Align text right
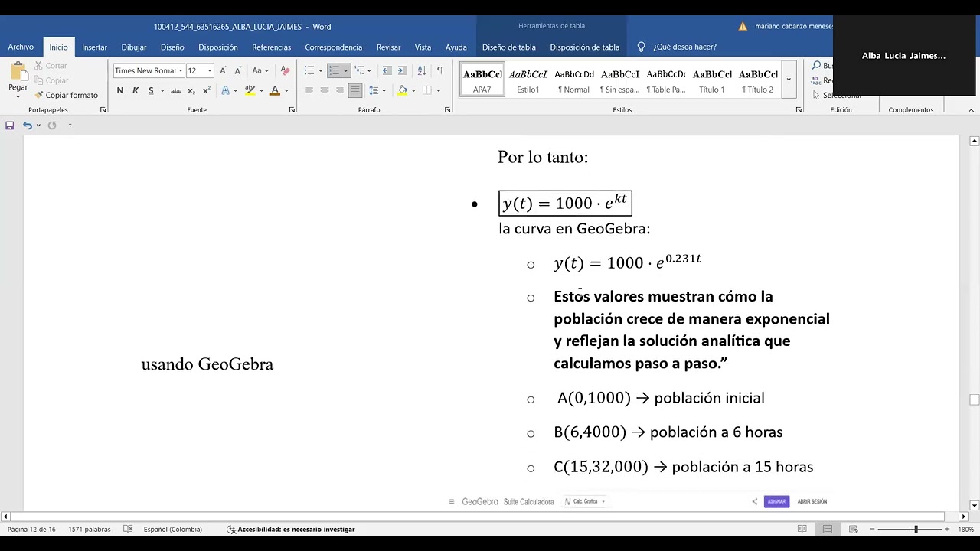This screenshot has height=551, width=980. (340, 90)
